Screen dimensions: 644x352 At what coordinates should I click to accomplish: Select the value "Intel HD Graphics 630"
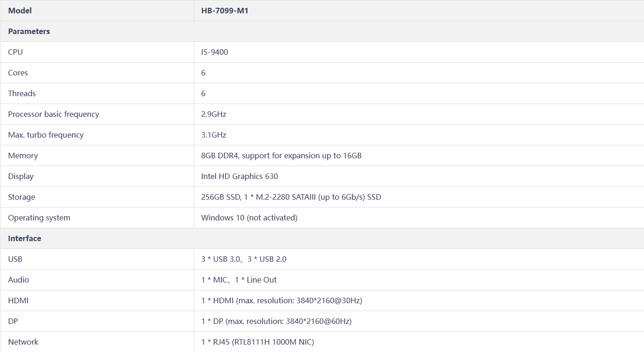pyautogui.click(x=240, y=176)
